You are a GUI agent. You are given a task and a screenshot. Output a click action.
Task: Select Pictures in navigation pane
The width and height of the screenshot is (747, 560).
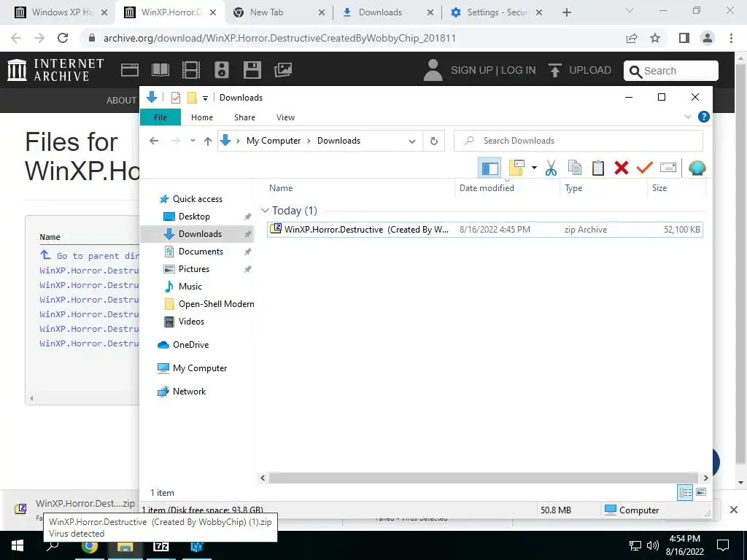click(x=193, y=269)
